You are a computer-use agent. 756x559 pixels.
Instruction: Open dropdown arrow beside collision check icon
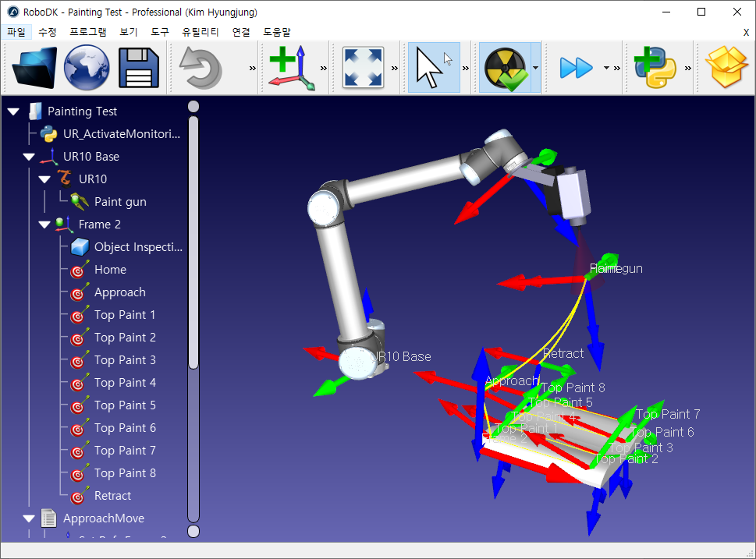tap(535, 68)
